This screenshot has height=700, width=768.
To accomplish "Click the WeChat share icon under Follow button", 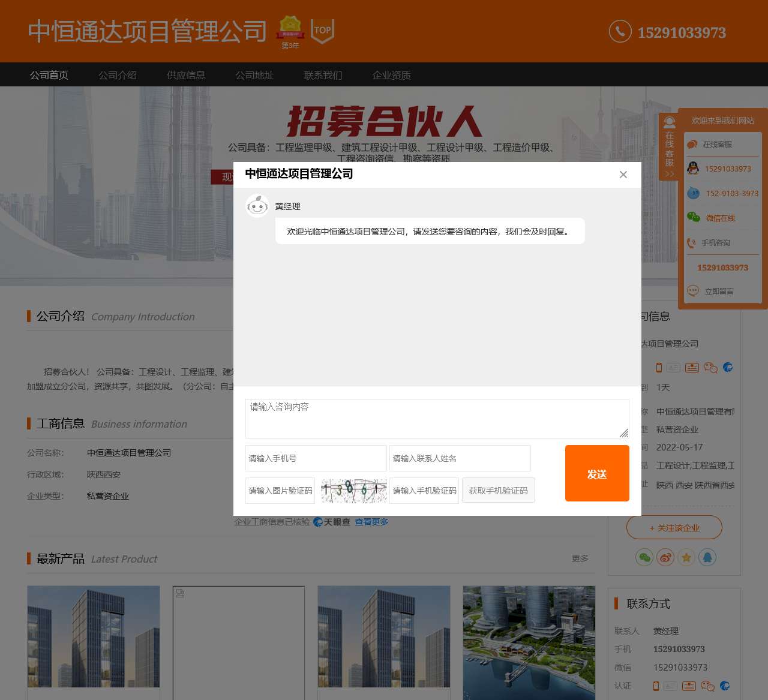I will [x=644, y=557].
